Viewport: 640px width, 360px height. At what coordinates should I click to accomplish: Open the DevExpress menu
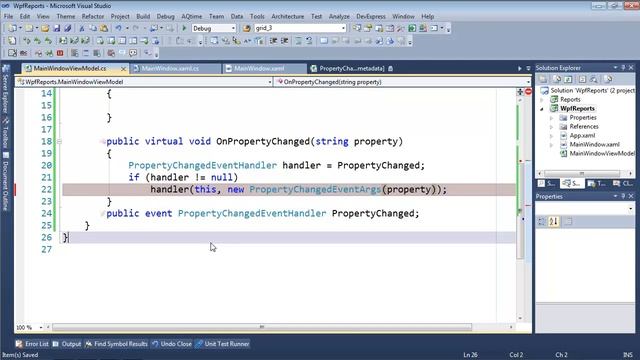pos(371,16)
